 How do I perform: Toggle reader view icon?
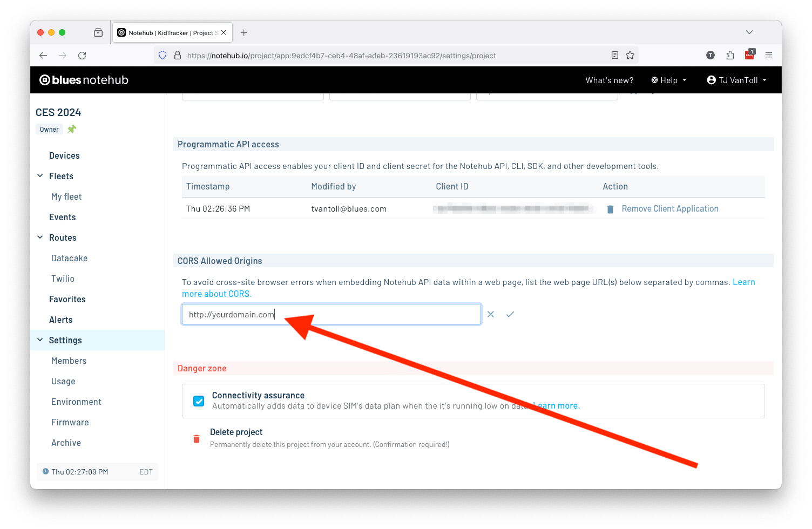(x=614, y=55)
